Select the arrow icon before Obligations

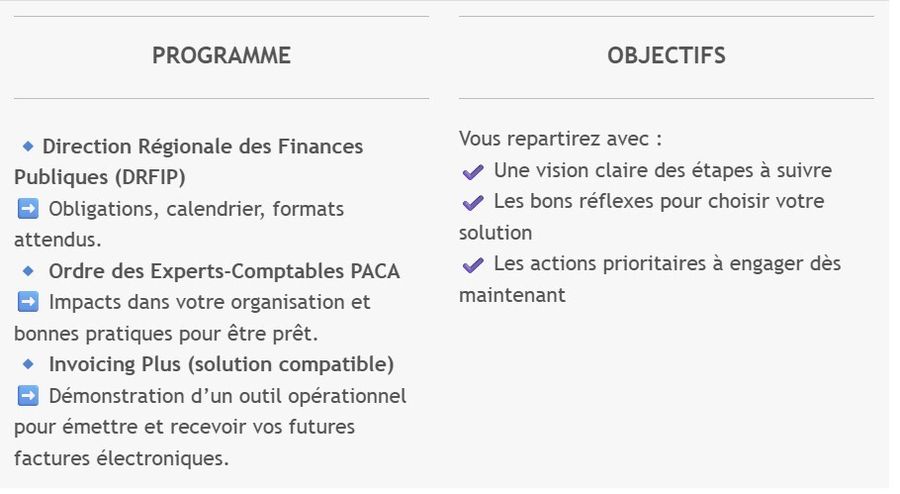(28, 209)
